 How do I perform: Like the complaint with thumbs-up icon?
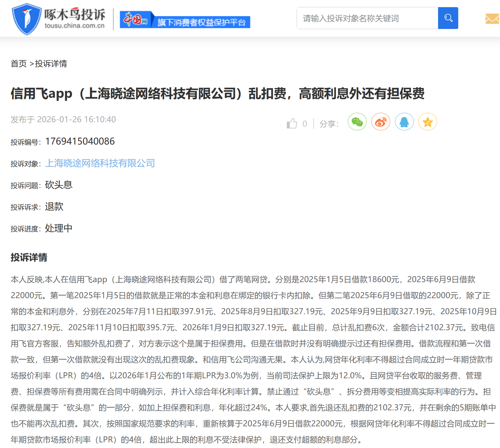click(292, 123)
